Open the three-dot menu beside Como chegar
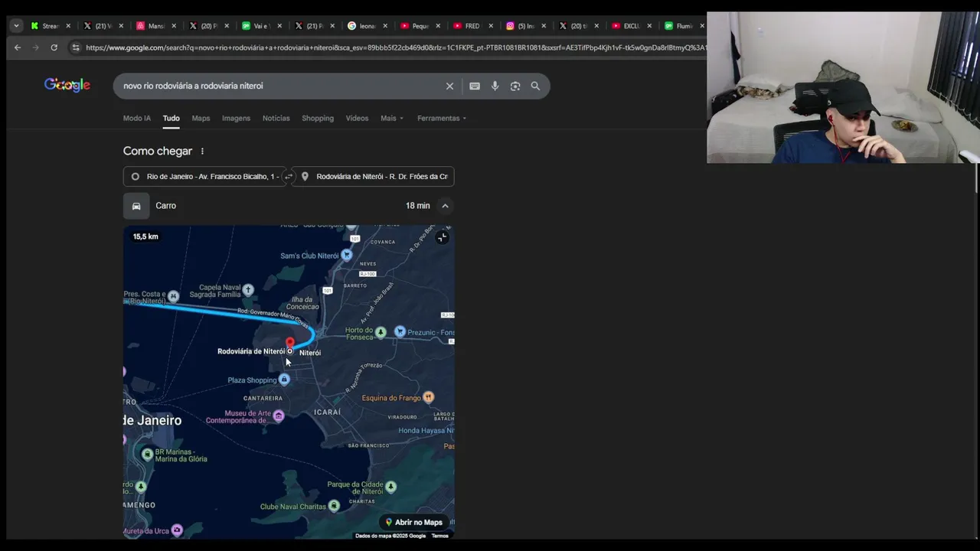Image resolution: width=980 pixels, height=551 pixels. click(202, 152)
